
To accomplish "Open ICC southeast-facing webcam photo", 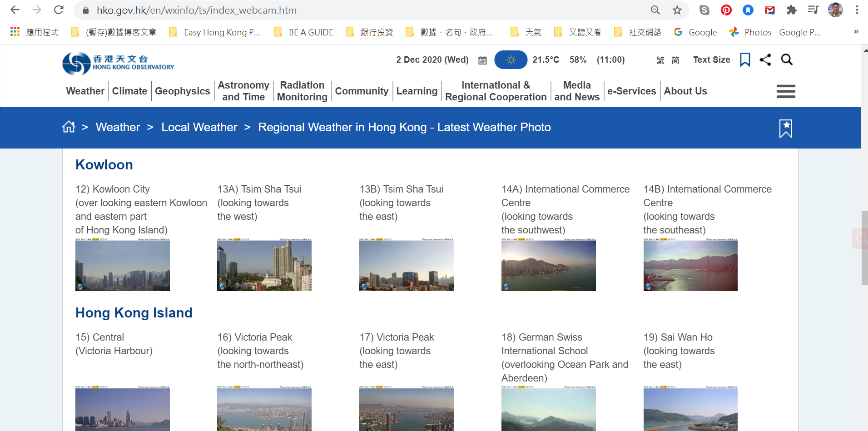I will pyautogui.click(x=690, y=264).
